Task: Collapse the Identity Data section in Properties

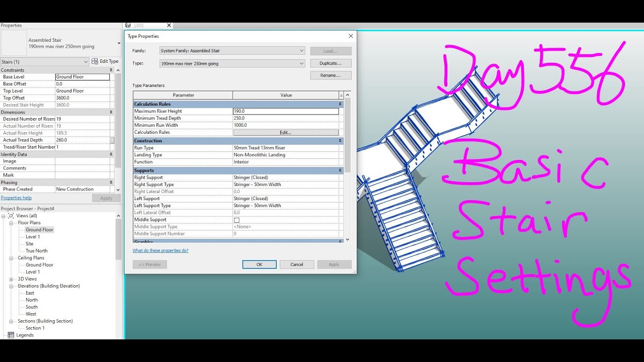Action: (111, 154)
